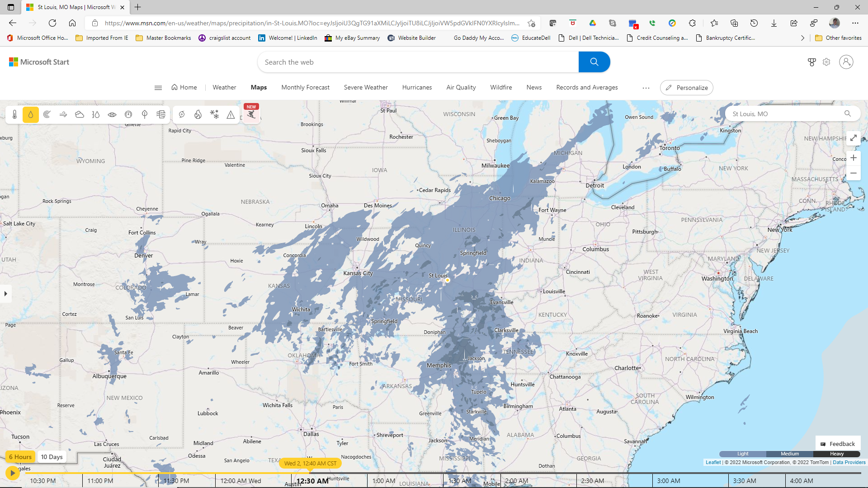Open Other favorites folder
Screen dimensions: 868x488
pyautogui.click(x=839, y=38)
